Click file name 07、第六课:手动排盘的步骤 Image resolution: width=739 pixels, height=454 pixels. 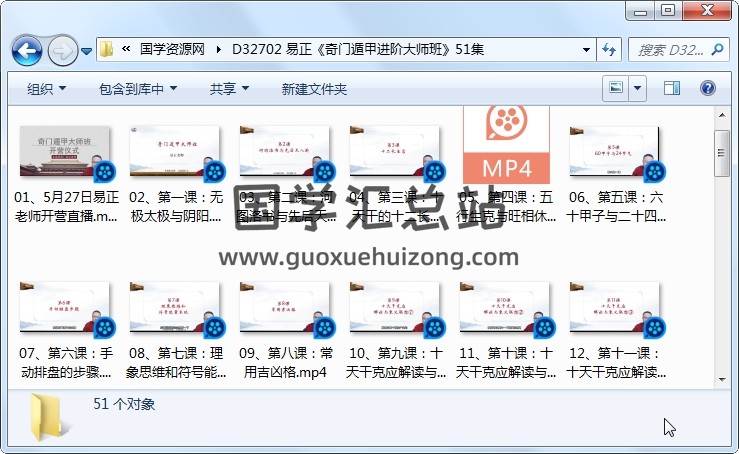click(66, 363)
